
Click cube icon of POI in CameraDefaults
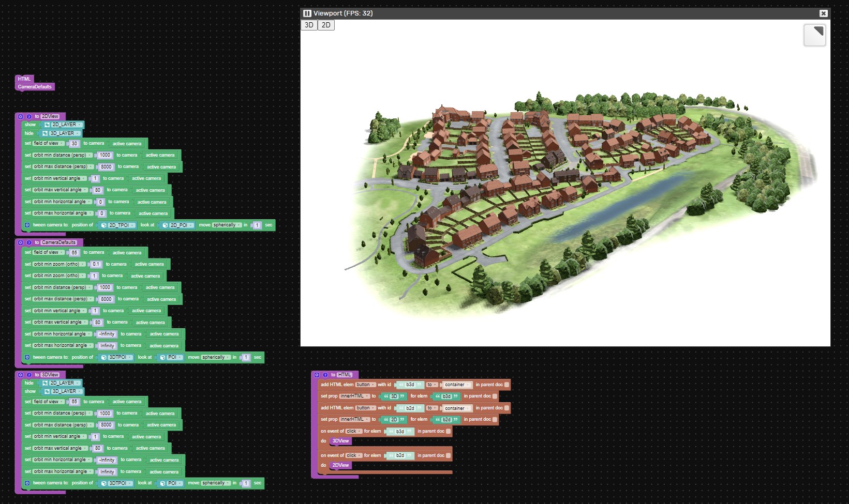[163, 357]
